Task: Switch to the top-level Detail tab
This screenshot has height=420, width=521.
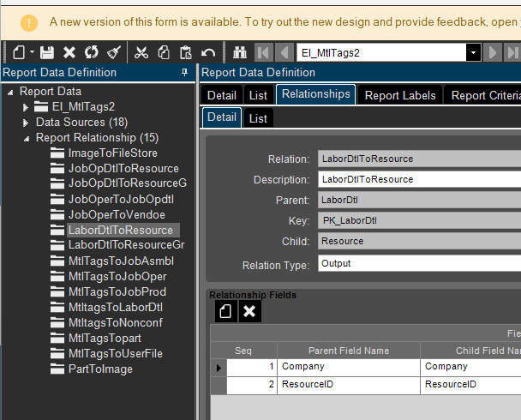Action: 222,95
